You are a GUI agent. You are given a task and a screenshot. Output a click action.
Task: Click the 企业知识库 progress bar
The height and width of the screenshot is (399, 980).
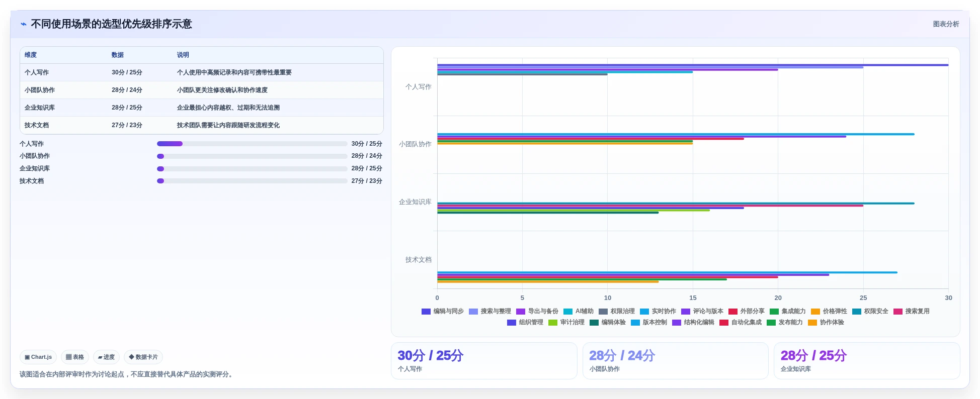pyautogui.click(x=252, y=169)
